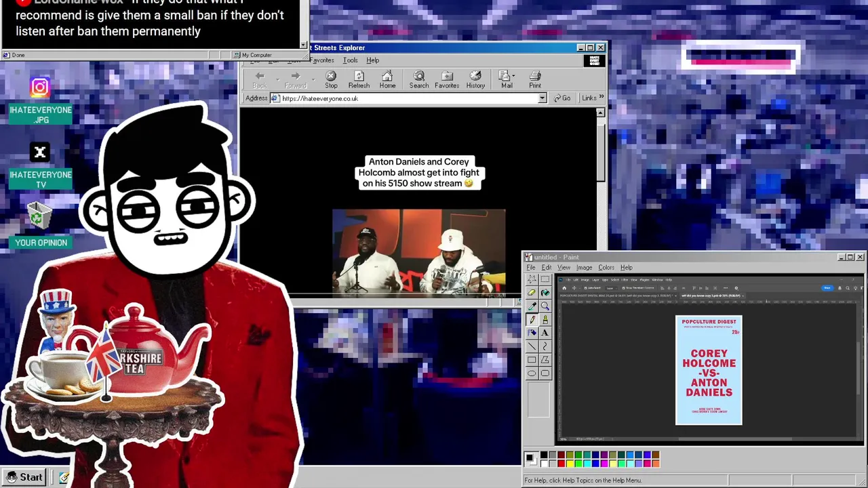Open the X desktop icon

[x=40, y=152]
